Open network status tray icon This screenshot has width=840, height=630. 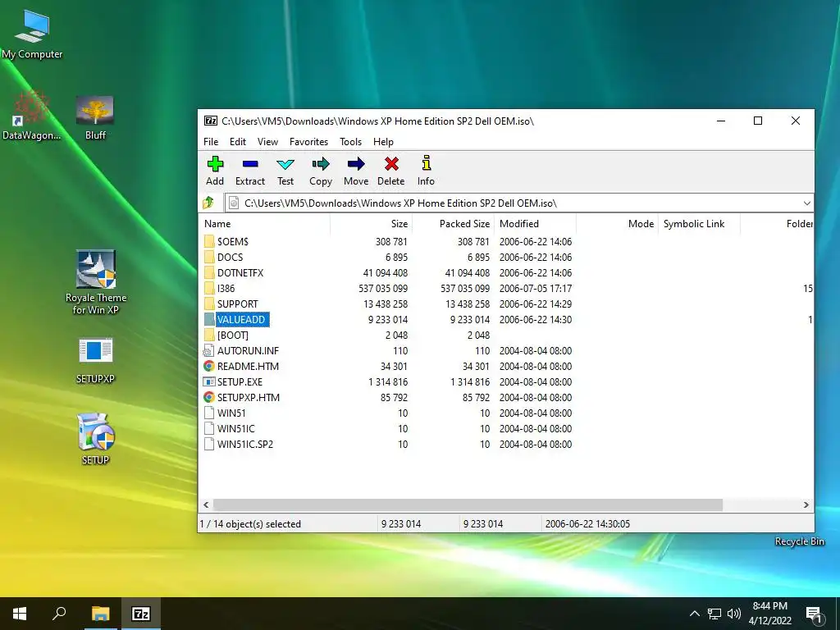coord(714,614)
